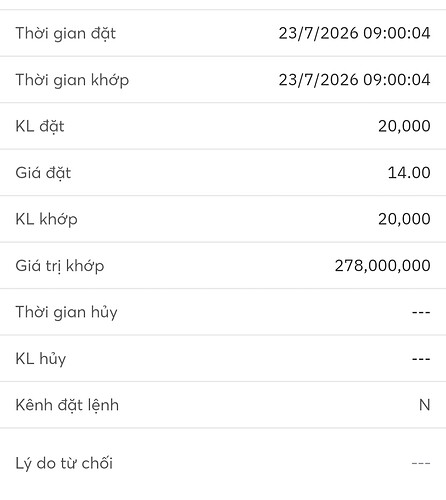Image resolution: width=446 pixels, height=500 pixels.
Task: Click the dashes beside Lý do từ chối
Action: [421, 463]
